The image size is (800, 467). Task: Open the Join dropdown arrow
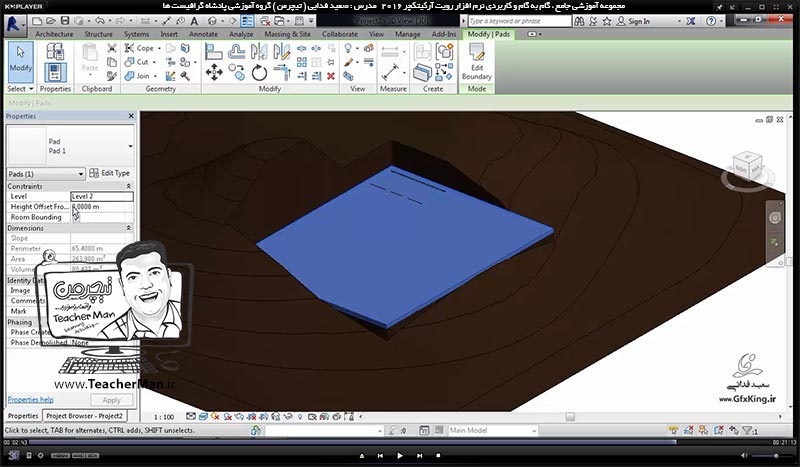tap(155, 76)
